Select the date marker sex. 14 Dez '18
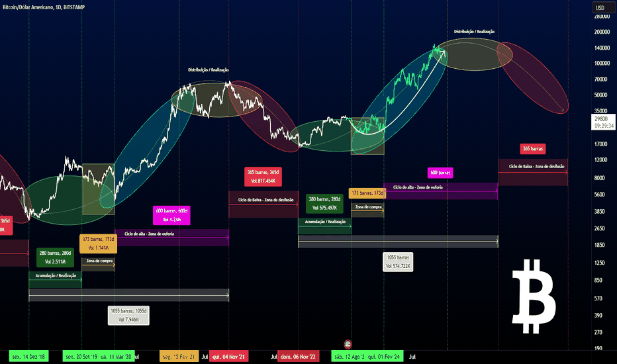 (28, 357)
